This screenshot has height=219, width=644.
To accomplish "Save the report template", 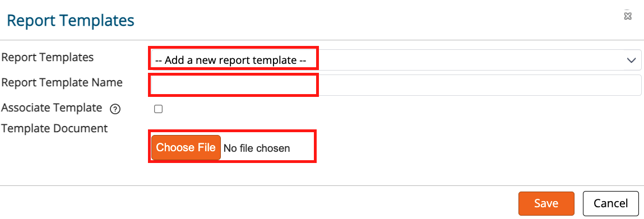I will (x=546, y=203).
